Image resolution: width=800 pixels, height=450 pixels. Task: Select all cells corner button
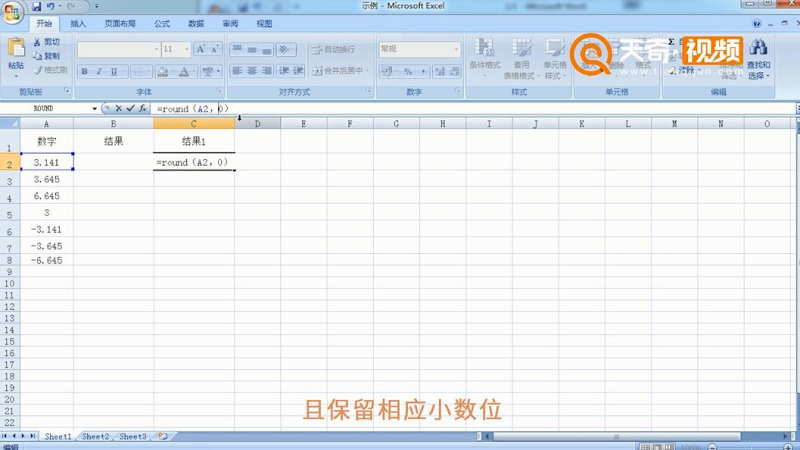10,123
